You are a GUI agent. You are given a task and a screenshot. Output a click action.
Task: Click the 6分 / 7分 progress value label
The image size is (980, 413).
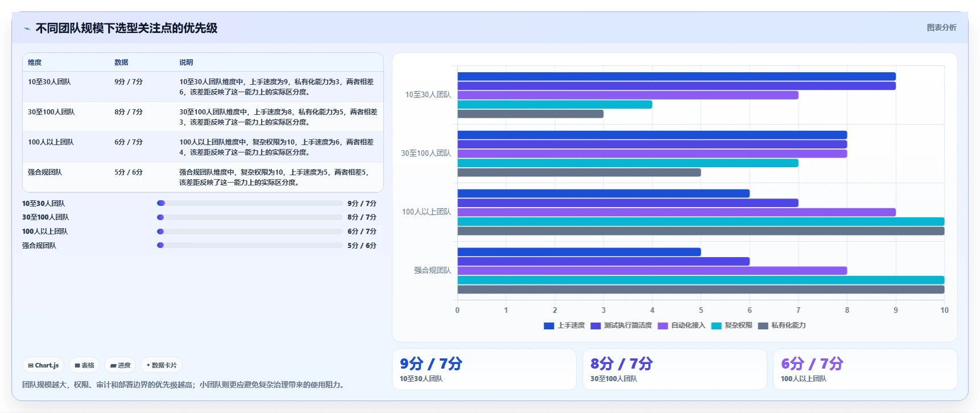point(362,232)
